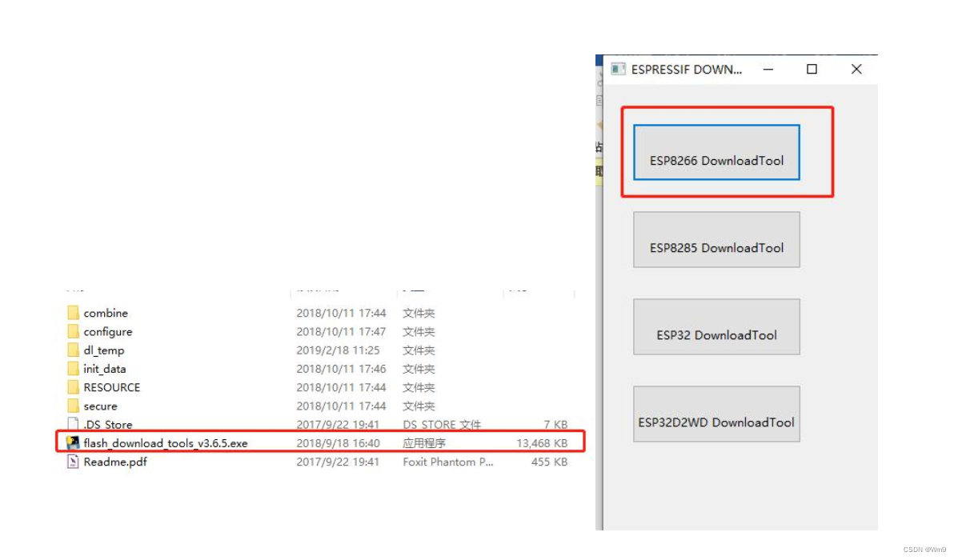
Task: Click the date 2019/2/18 11:25
Action: coord(338,350)
